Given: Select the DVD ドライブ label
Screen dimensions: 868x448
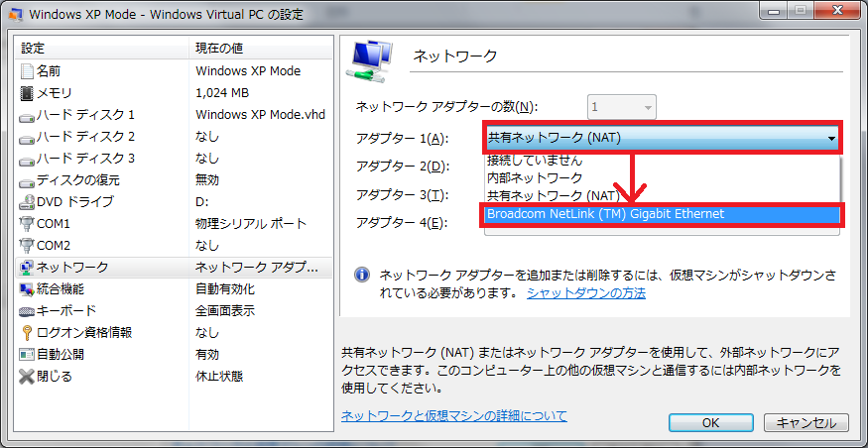Looking at the screenshot, I should [74, 202].
